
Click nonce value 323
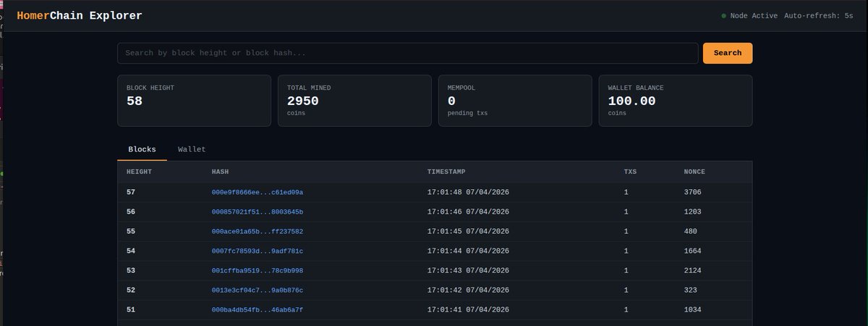tap(691, 290)
